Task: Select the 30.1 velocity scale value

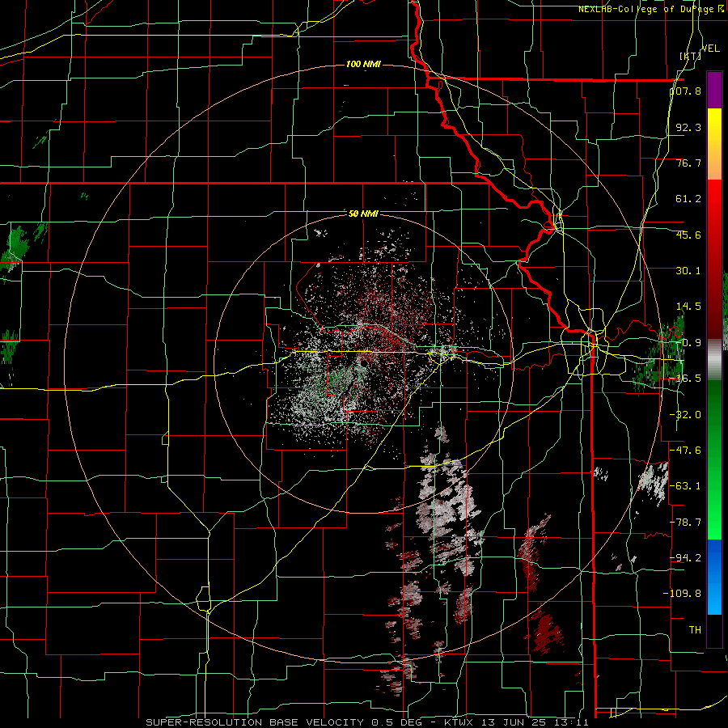Action: [x=688, y=271]
